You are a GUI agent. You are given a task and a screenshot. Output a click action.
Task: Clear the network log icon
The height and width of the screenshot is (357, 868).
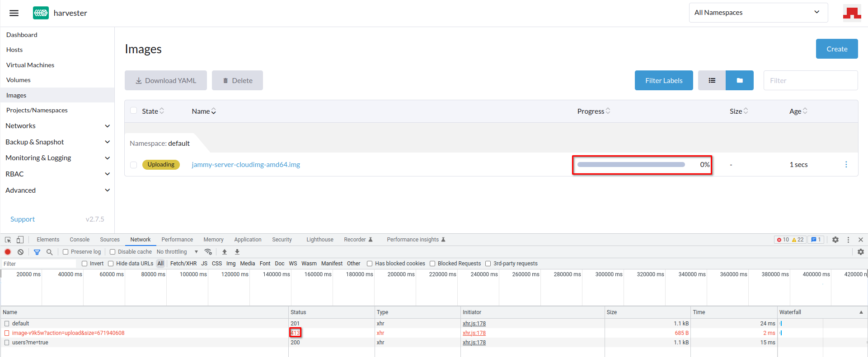click(20, 252)
